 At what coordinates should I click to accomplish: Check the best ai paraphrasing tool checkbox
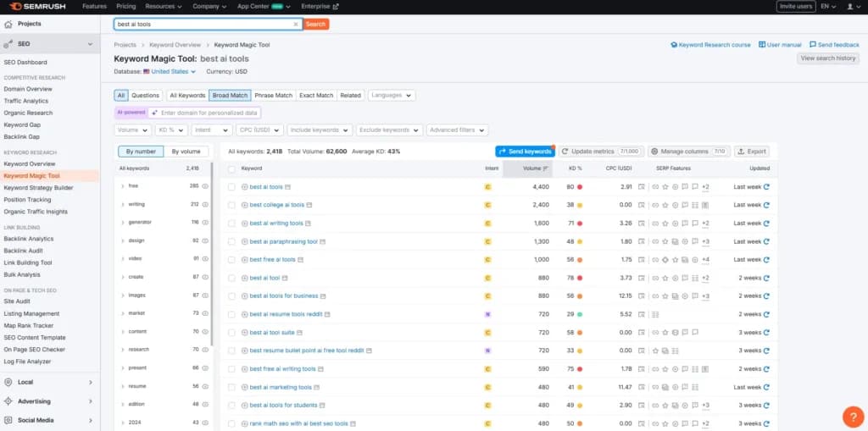point(231,242)
